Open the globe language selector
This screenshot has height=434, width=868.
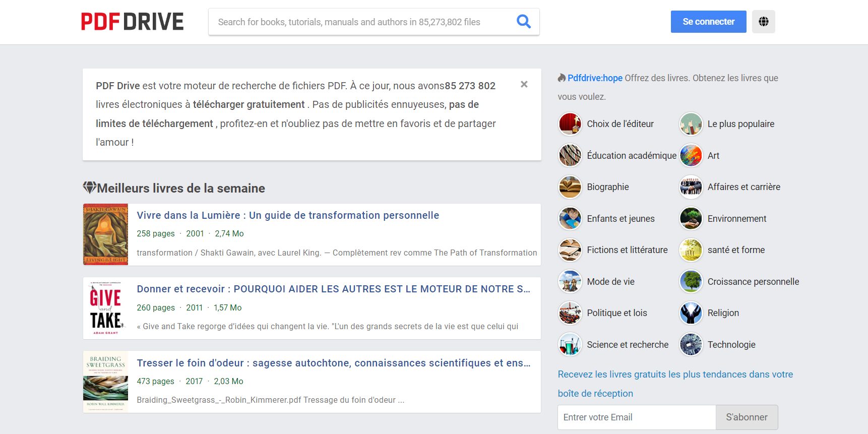click(763, 22)
